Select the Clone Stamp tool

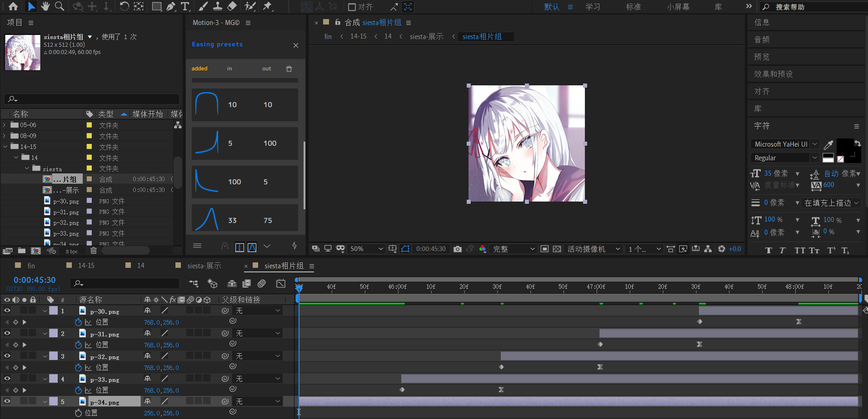[218, 6]
